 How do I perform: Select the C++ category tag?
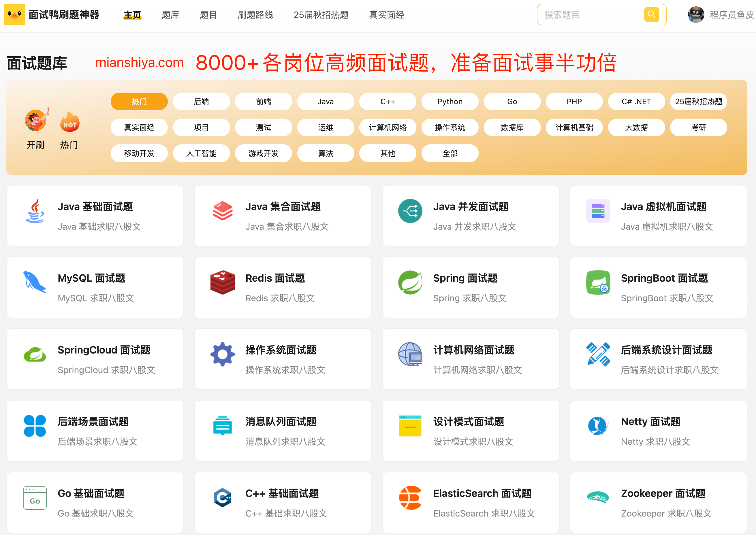[x=388, y=101]
